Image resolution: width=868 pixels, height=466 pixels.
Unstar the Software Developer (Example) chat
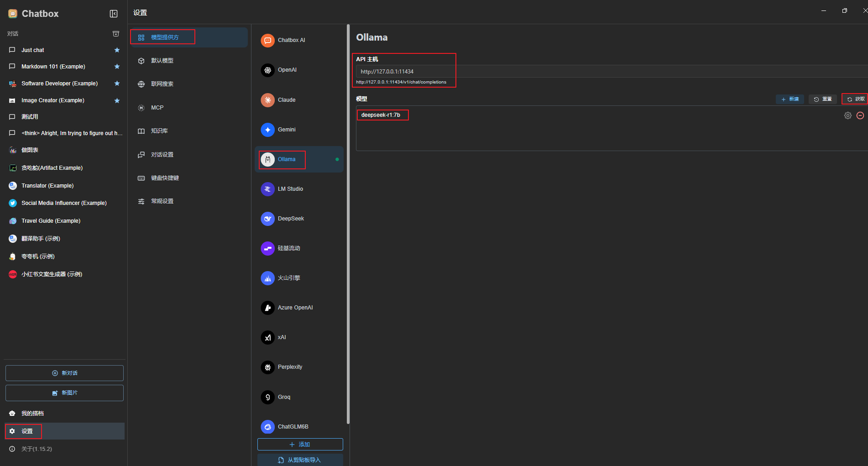(117, 84)
